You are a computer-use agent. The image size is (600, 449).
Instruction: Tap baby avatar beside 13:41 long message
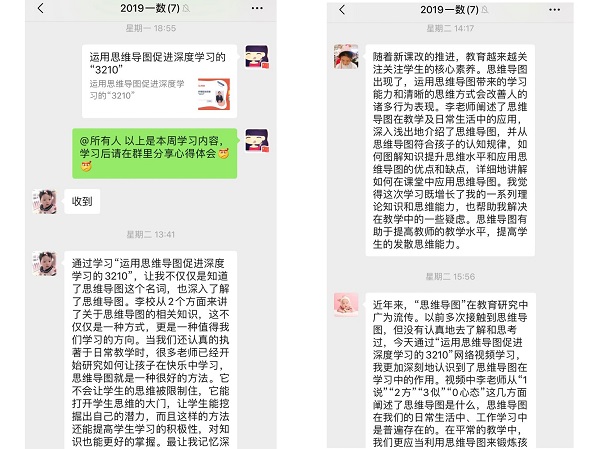click(44, 264)
